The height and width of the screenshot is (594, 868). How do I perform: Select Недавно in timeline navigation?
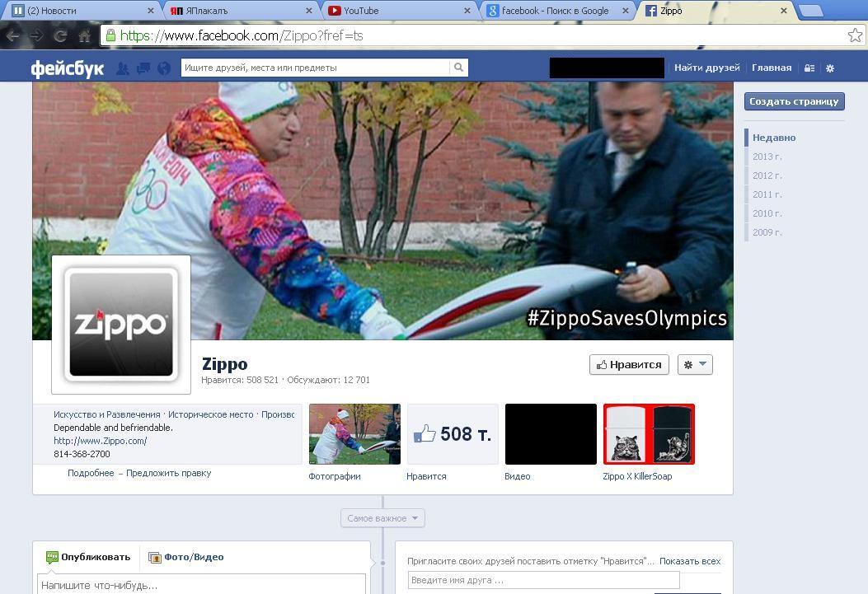pyautogui.click(x=774, y=137)
